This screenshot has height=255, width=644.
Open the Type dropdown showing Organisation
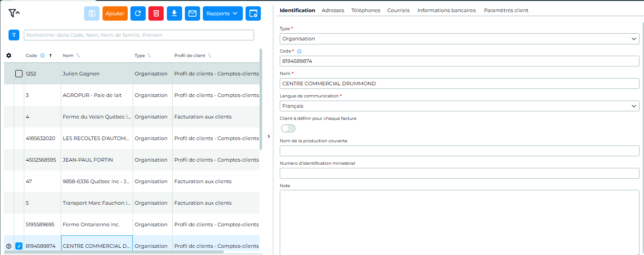coord(459,39)
